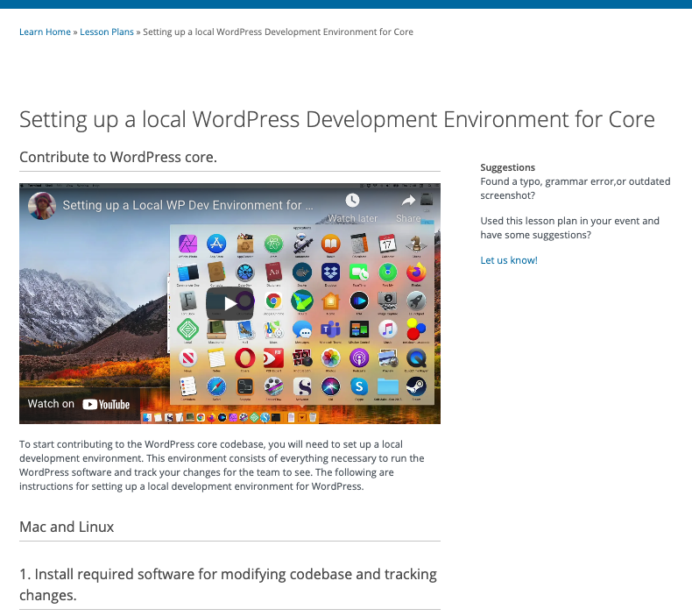Click the channel avatar on the video
The height and width of the screenshot is (616, 692).
pyautogui.click(x=42, y=206)
